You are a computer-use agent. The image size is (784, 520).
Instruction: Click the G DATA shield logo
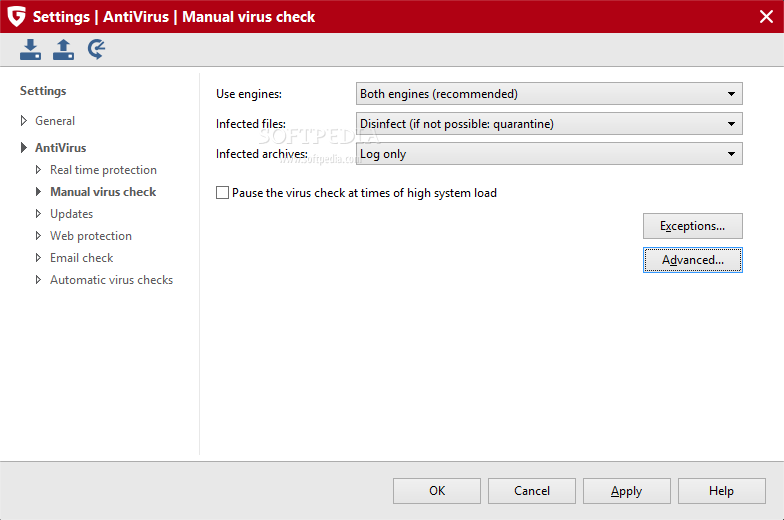[x=16, y=16]
